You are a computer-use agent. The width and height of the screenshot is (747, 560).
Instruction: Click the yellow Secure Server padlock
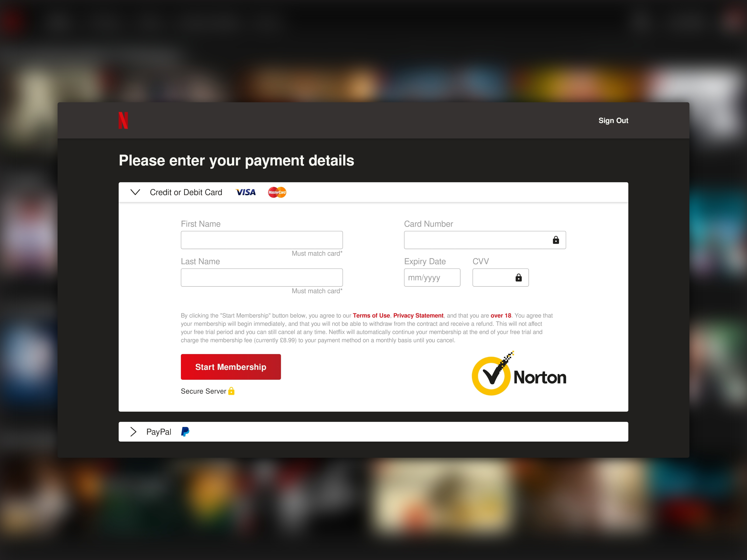pos(231,391)
